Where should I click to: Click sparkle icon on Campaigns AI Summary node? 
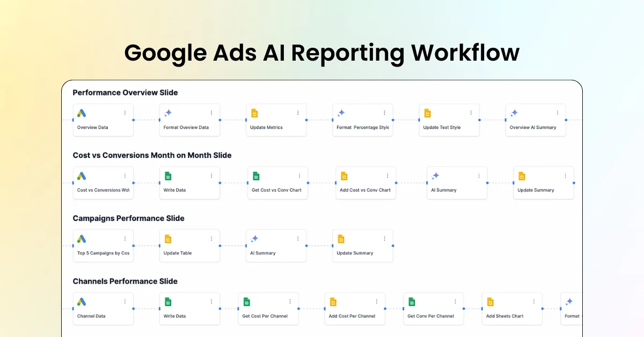click(254, 239)
